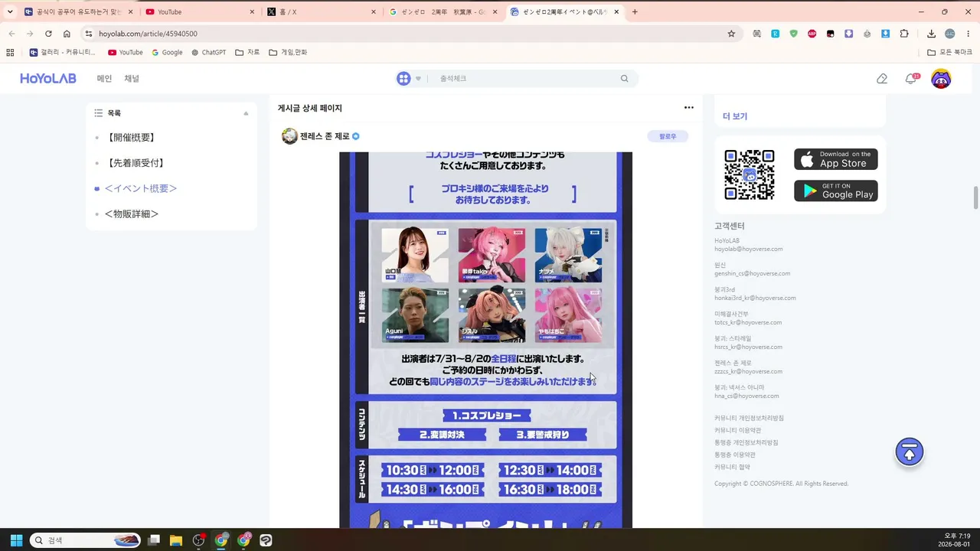Image resolution: width=980 pixels, height=551 pixels.
Task: Click the 커뮤니티 개인정보처리방침 link
Action: point(749,418)
